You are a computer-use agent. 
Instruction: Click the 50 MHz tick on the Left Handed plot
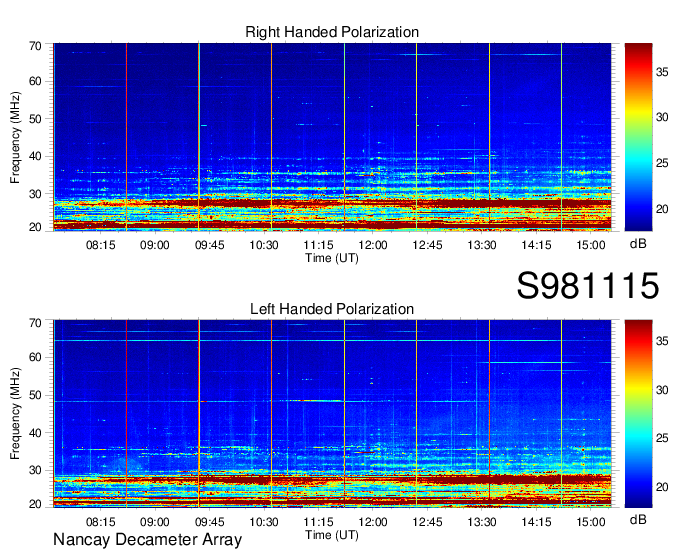35,395
